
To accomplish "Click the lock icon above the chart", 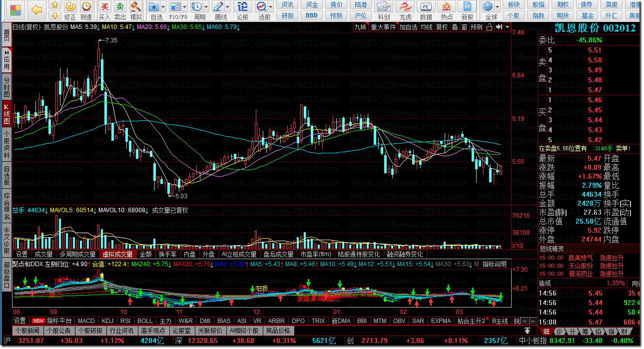I will pos(490,27).
